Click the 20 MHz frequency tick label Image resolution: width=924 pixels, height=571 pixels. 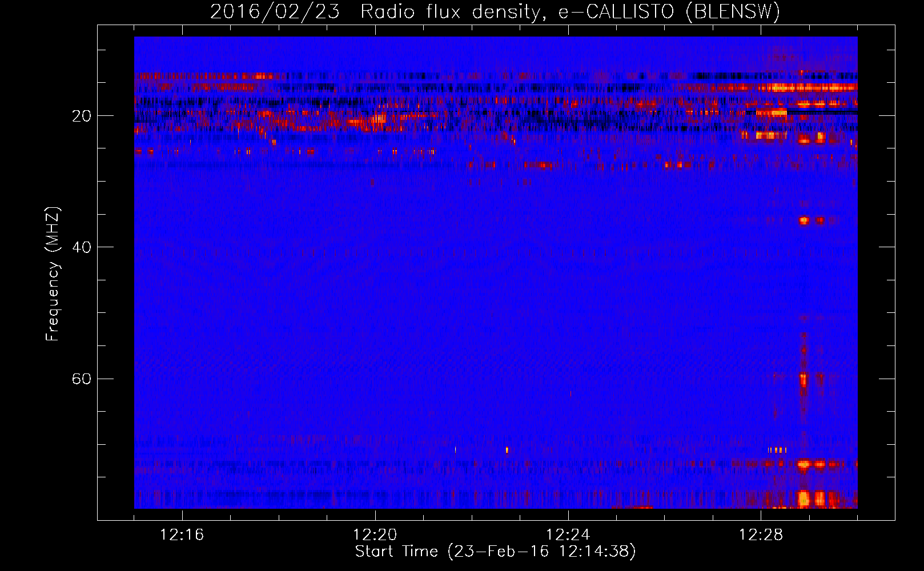pos(82,116)
